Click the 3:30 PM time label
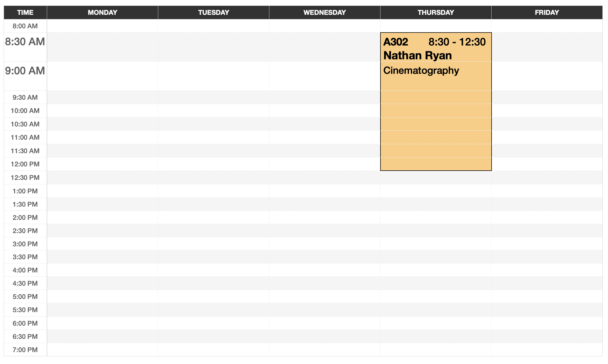The height and width of the screenshot is (364, 608). point(25,257)
